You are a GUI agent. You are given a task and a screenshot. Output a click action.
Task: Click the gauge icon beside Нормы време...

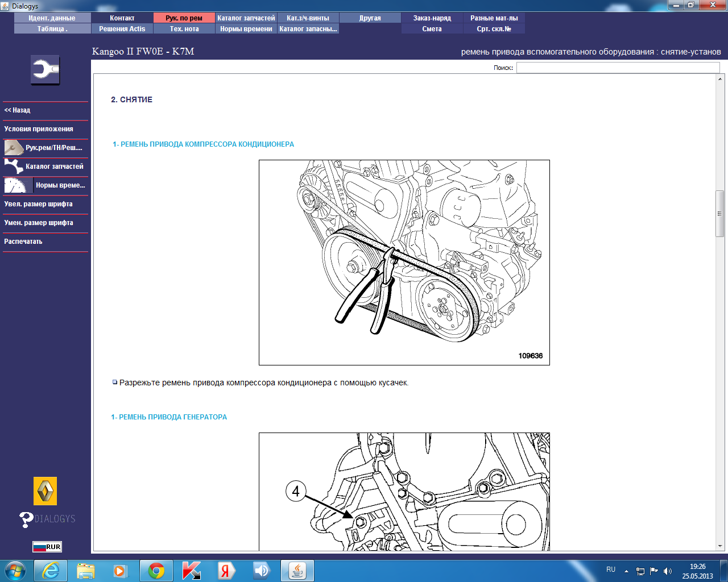pyautogui.click(x=18, y=185)
